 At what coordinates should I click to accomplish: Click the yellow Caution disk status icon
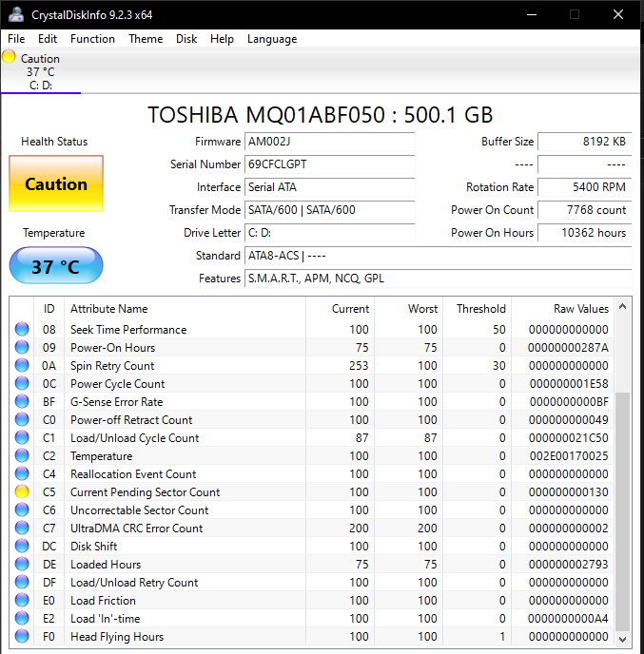[10, 57]
